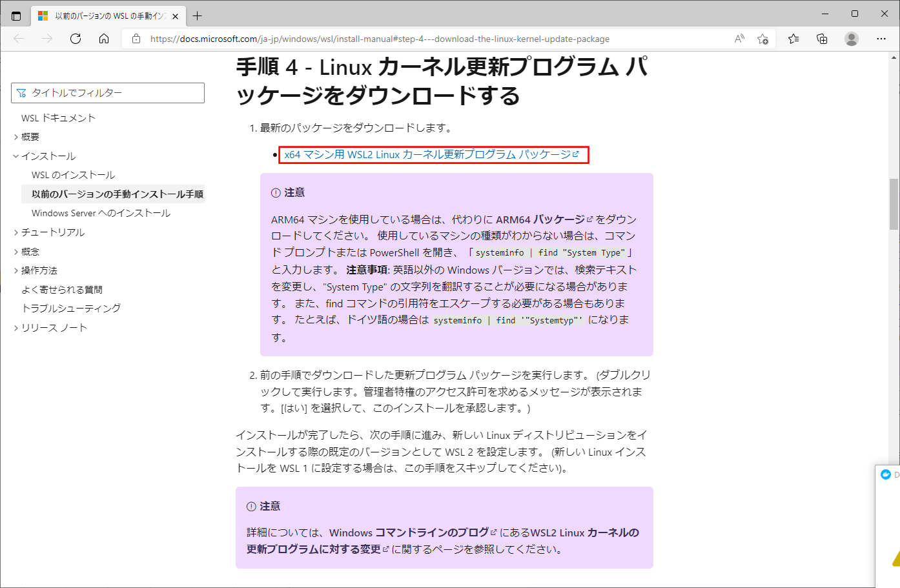
Task: Open the Settings and more ellipsis menu
Action: point(881,39)
